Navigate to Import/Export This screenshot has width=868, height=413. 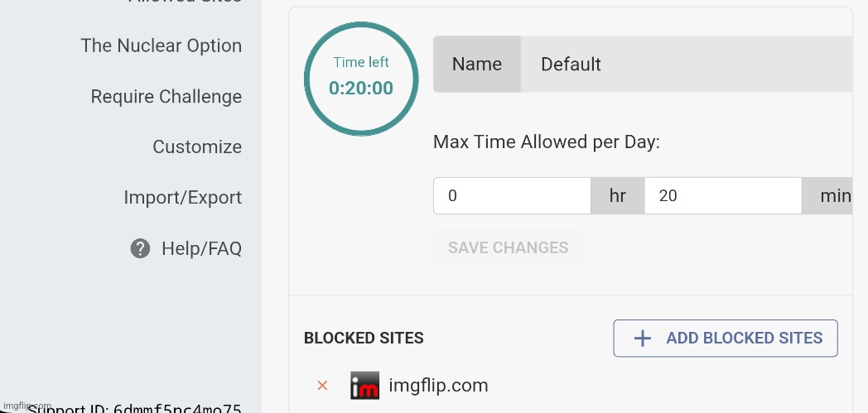pyautogui.click(x=182, y=198)
